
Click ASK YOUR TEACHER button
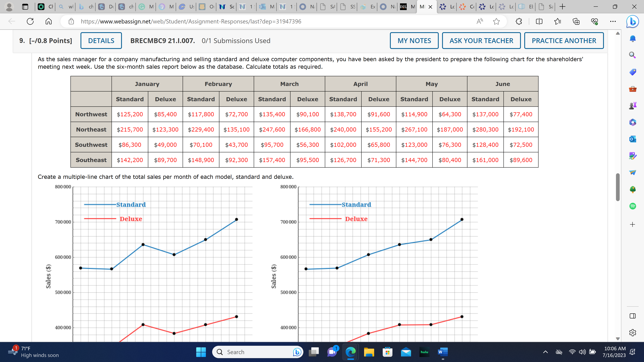click(481, 40)
